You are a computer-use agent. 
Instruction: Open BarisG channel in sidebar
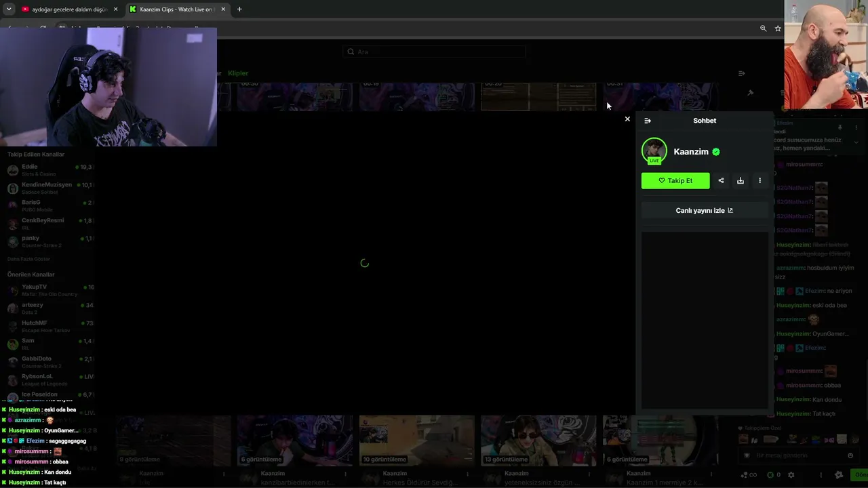pyautogui.click(x=50, y=205)
